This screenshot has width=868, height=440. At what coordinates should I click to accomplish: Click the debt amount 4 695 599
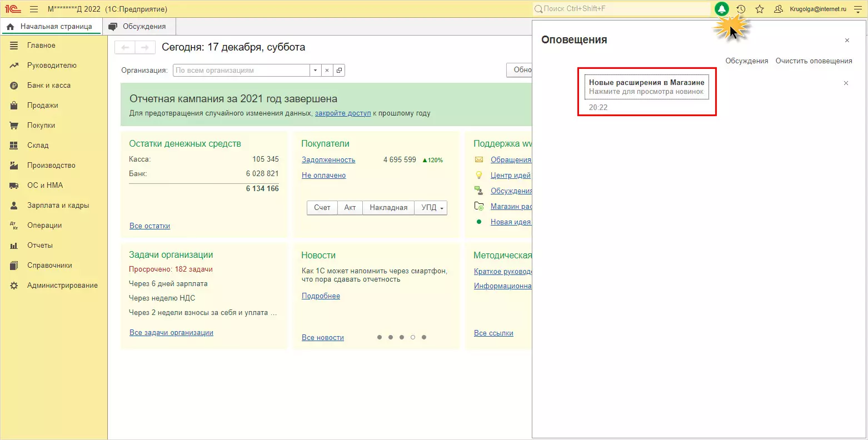[400, 160]
